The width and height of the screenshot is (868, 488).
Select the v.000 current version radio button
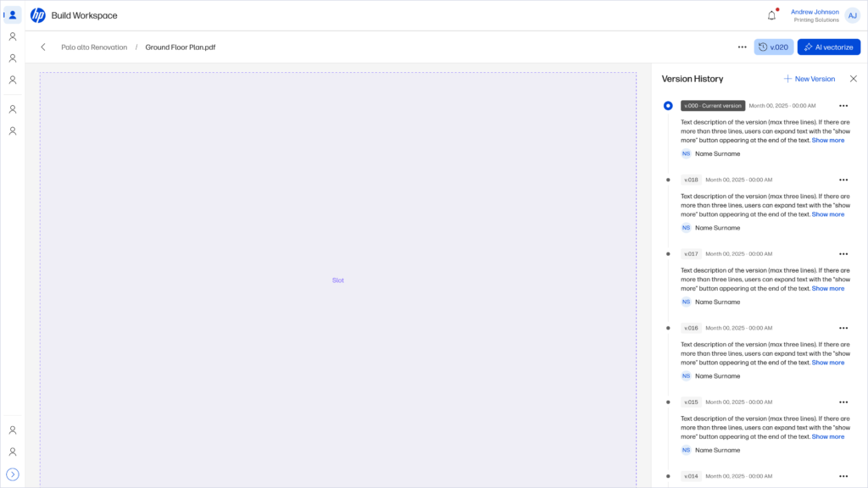(x=668, y=106)
